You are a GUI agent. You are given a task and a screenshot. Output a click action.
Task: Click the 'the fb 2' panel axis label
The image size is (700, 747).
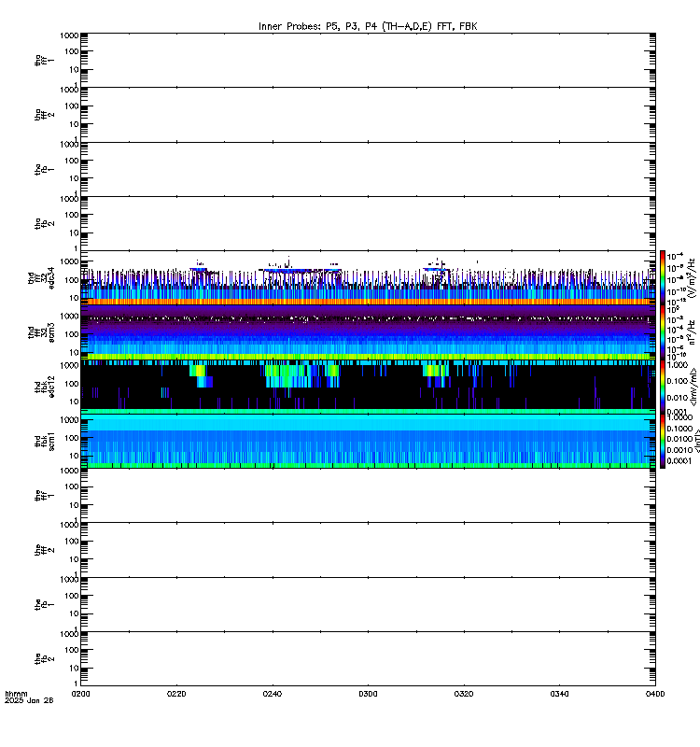coord(44,659)
